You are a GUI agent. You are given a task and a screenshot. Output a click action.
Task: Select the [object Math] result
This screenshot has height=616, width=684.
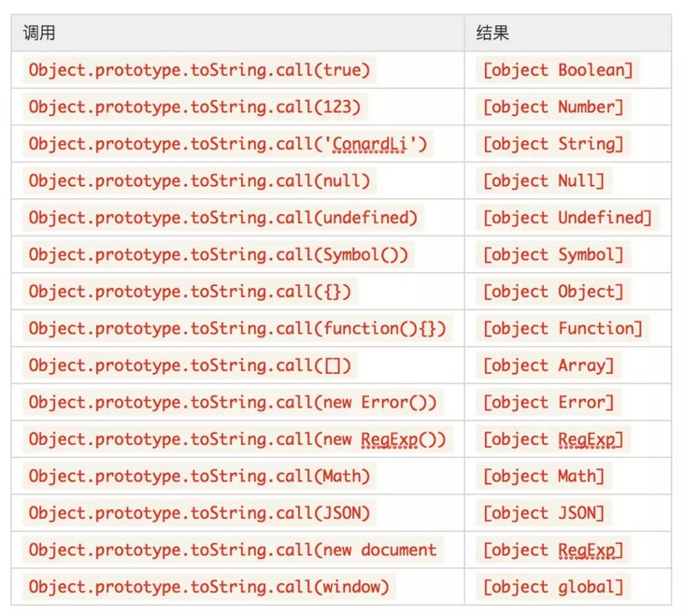[x=544, y=477]
